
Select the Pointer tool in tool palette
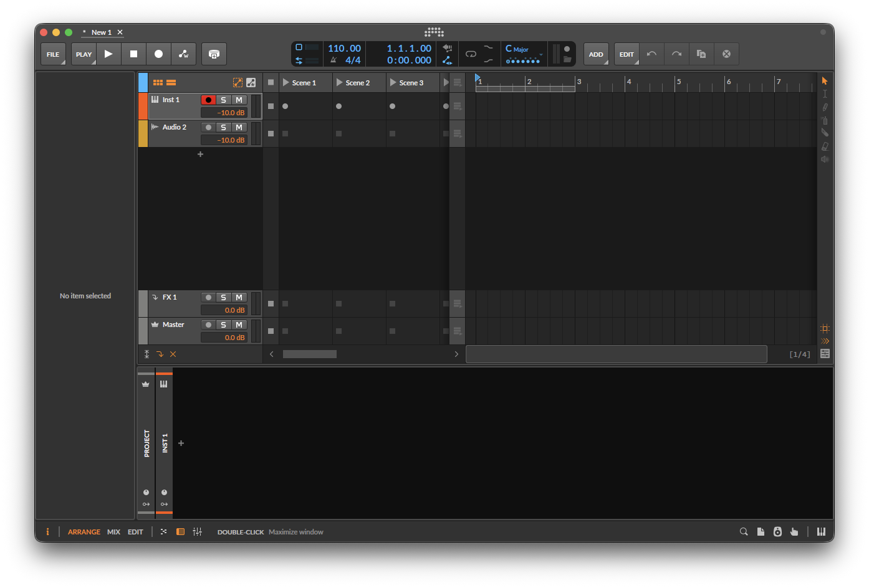pos(825,81)
